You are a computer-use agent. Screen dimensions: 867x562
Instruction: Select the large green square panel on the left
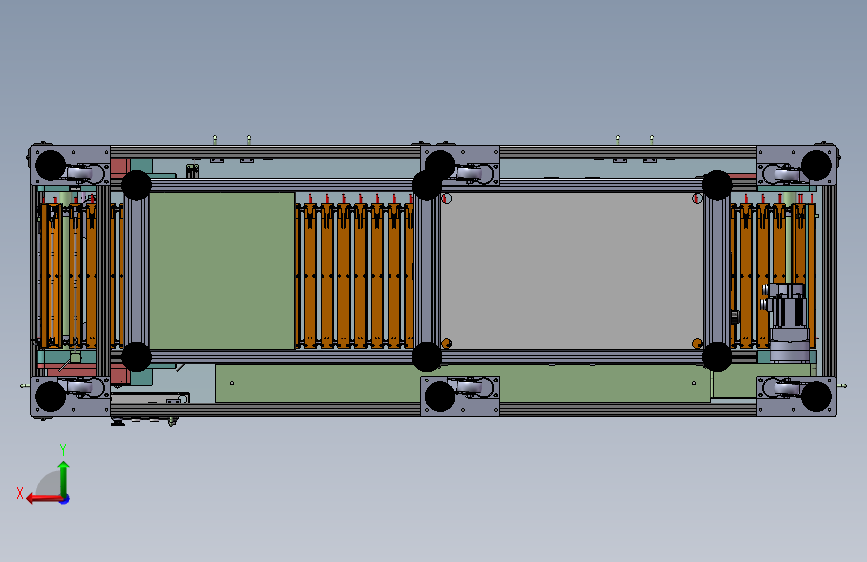[222, 270]
